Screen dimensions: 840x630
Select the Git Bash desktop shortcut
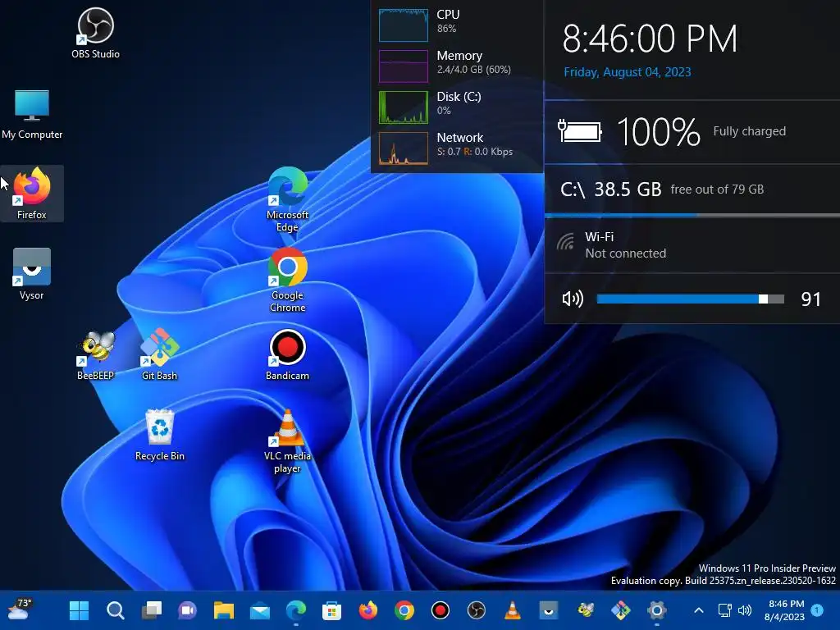159,354
